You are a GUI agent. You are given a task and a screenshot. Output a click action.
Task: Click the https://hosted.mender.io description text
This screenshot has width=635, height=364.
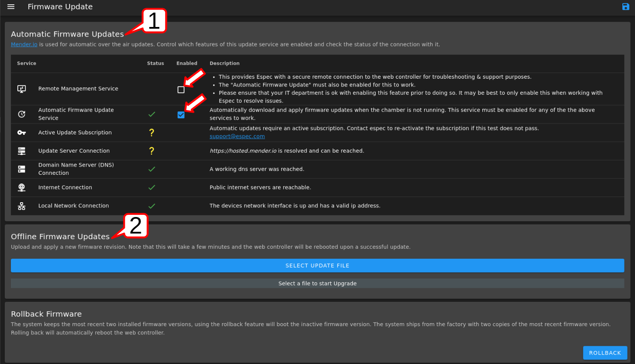pyautogui.click(x=287, y=151)
